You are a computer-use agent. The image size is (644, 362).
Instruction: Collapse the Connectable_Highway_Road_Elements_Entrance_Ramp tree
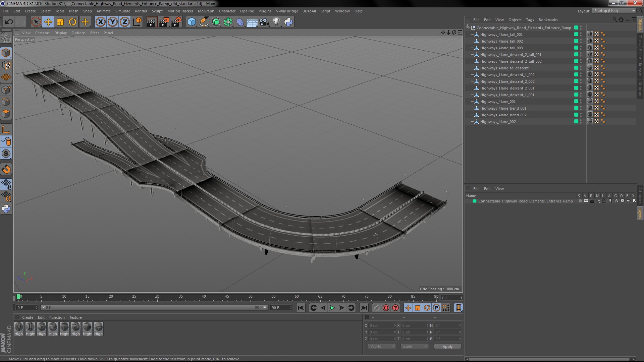click(x=468, y=28)
